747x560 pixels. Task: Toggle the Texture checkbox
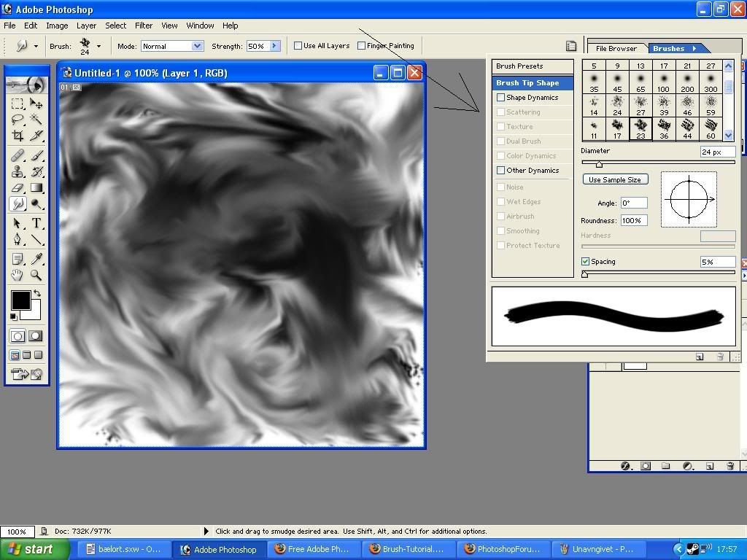coord(500,126)
